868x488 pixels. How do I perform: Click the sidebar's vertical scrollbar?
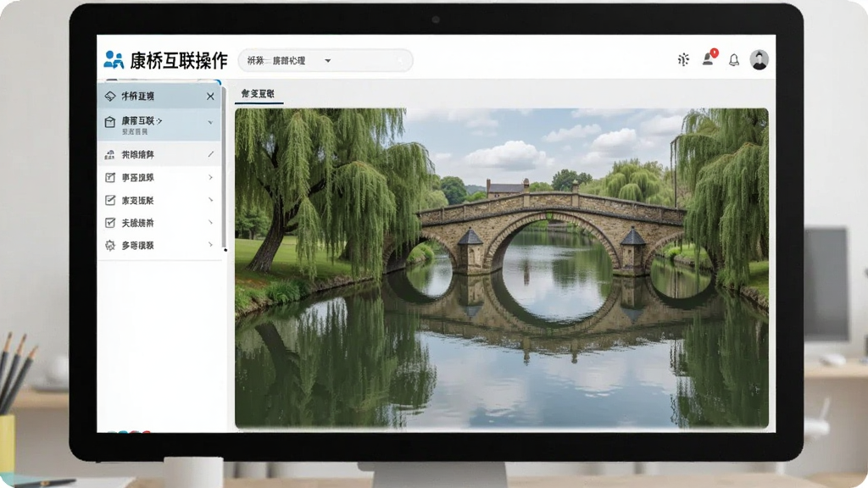click(224, 168)
